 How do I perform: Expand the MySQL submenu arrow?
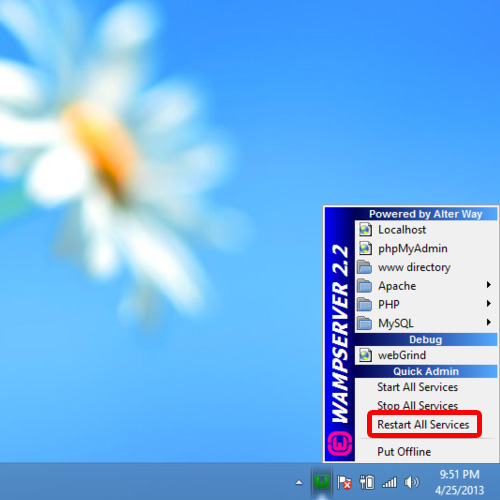tap(488, 322)
